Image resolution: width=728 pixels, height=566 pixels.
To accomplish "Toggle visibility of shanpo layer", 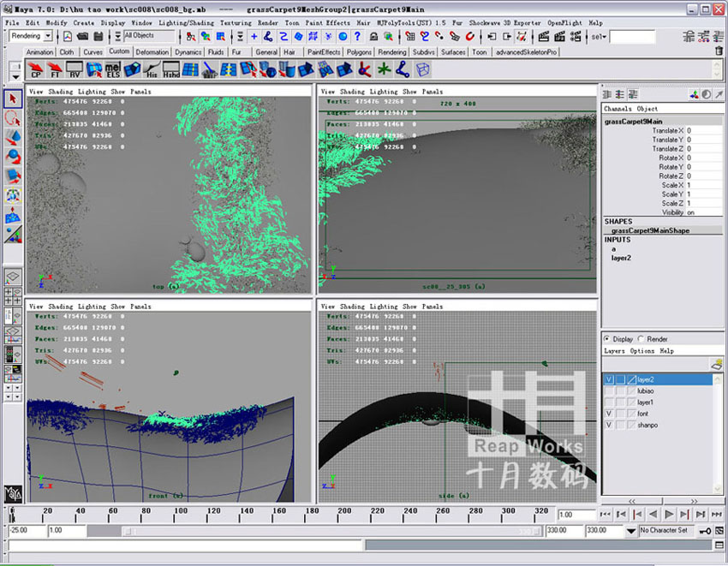I will click(609, 425).
